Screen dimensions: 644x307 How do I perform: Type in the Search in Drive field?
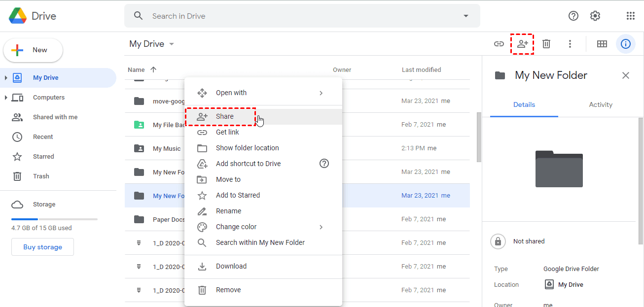coord(302,16)
